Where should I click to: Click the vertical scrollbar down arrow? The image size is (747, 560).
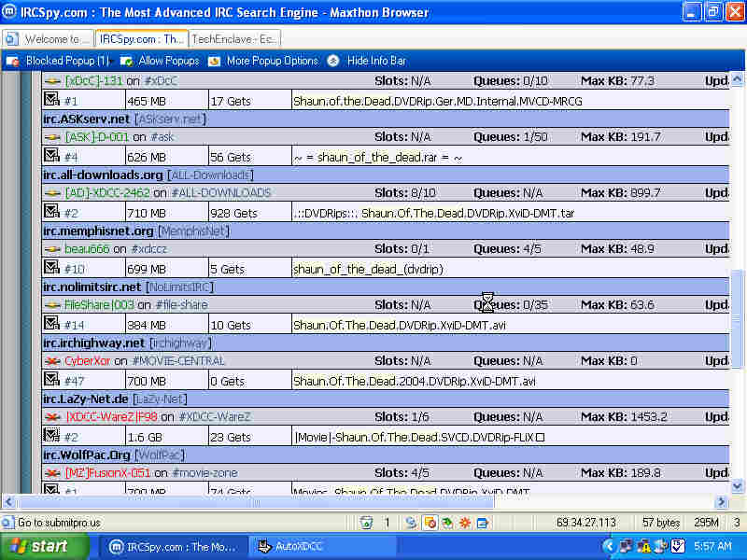pos(737,486)
